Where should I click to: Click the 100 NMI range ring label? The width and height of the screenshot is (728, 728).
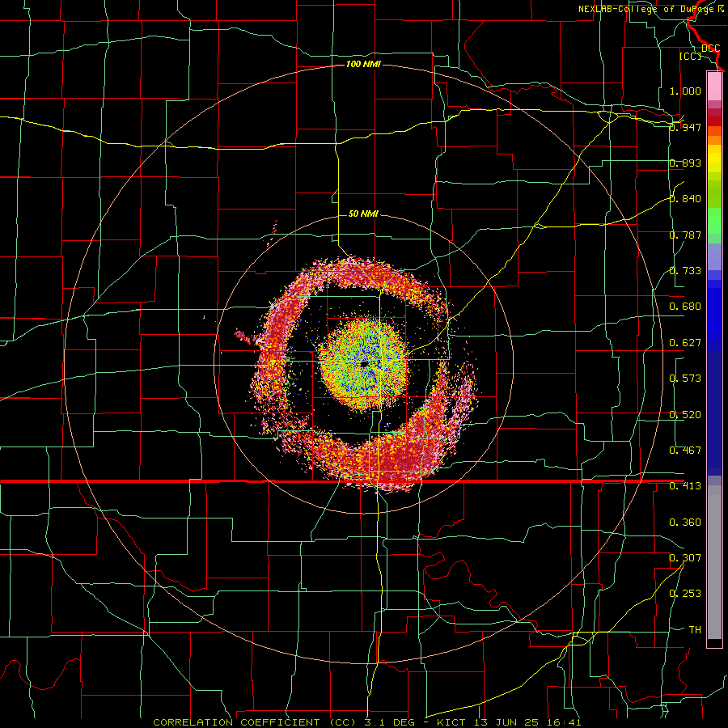point(363,64)
